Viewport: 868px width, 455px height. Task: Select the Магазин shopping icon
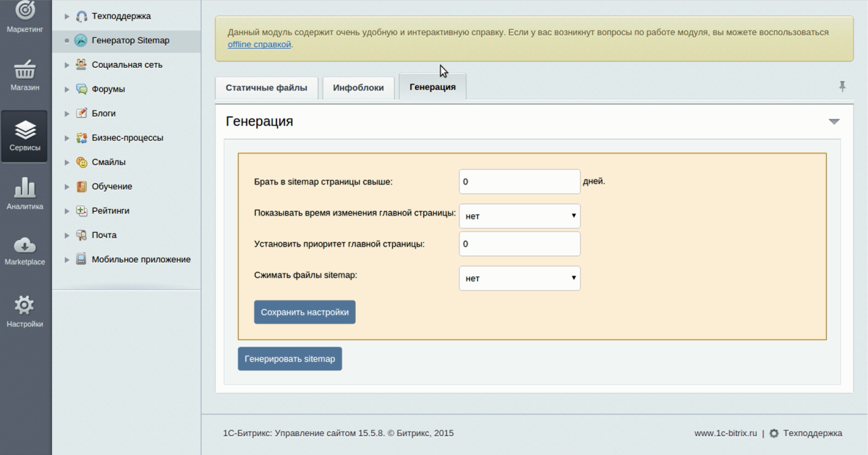pos(25,72)
